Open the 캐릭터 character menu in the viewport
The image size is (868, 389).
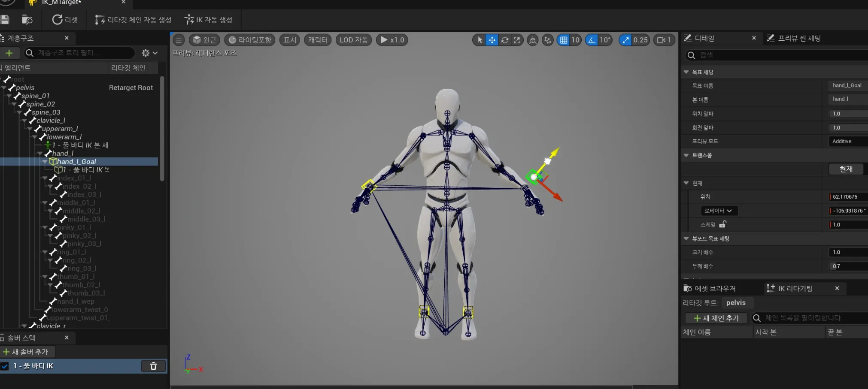pyautogui.click(x=318, y=40)
